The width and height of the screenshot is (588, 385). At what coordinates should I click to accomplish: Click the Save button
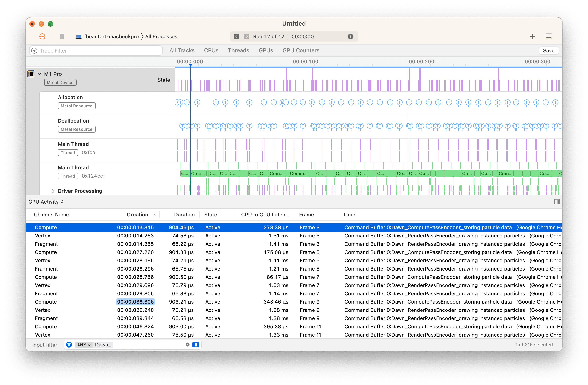click(550, 50)
